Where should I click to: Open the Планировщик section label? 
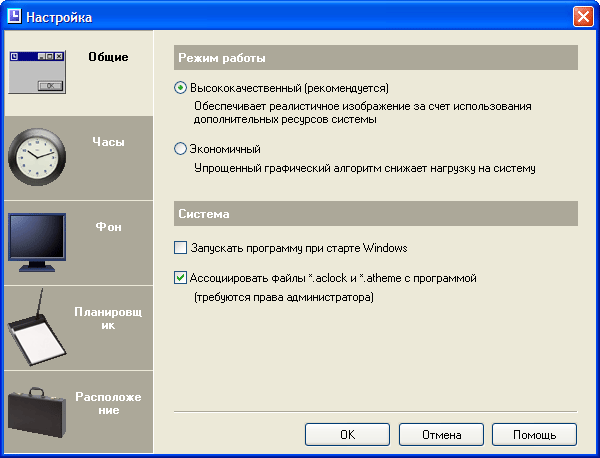tap(108, 318)
